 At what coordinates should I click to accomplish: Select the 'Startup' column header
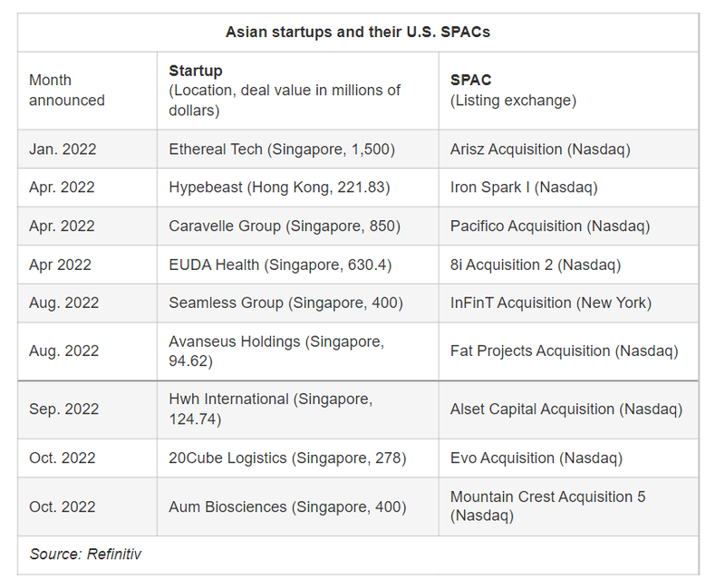click(195, 71)
